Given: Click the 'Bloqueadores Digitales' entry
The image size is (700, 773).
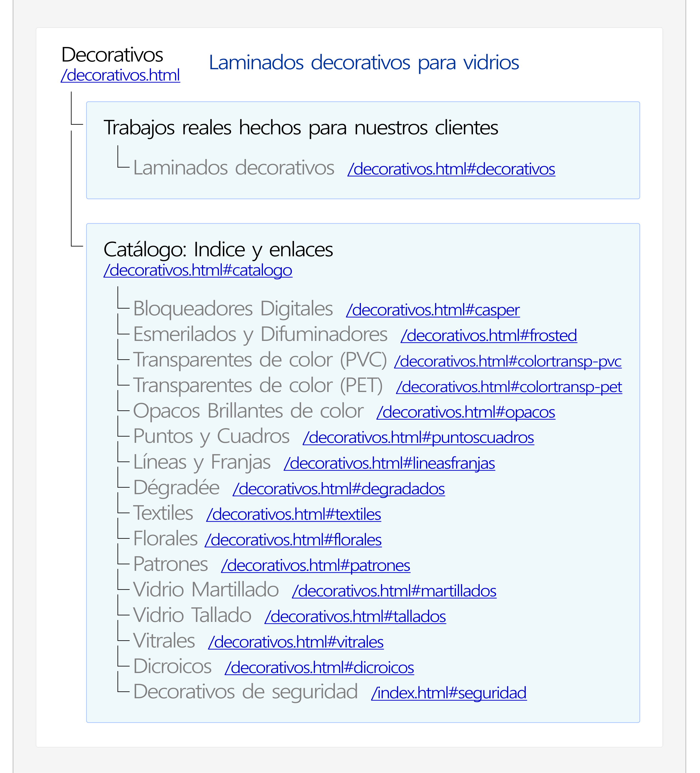Looking at the screenshot, I should click(x=233, y=309).
